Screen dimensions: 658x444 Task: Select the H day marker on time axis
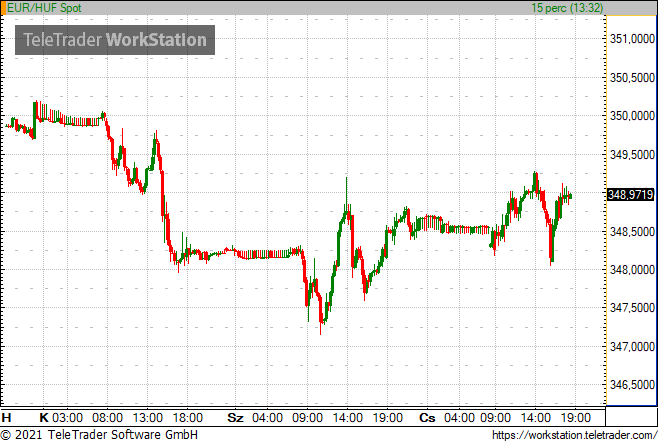point(6,418)
